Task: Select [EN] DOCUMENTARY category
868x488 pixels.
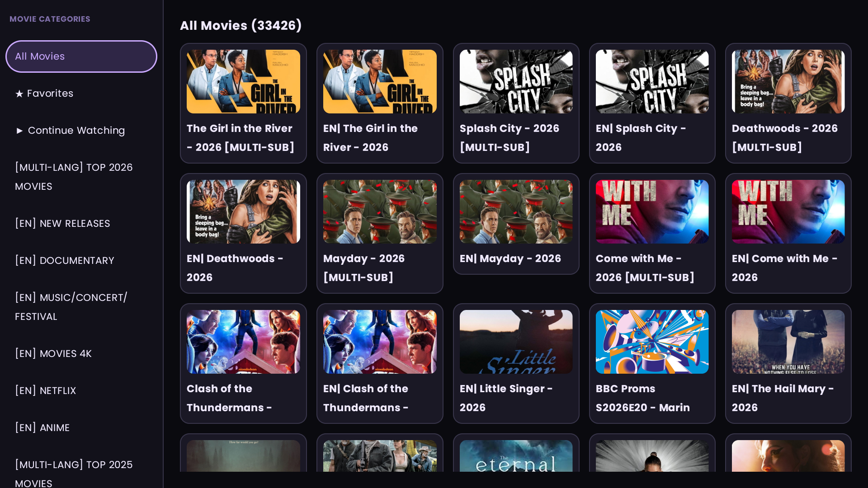Action: coord(81,261)
